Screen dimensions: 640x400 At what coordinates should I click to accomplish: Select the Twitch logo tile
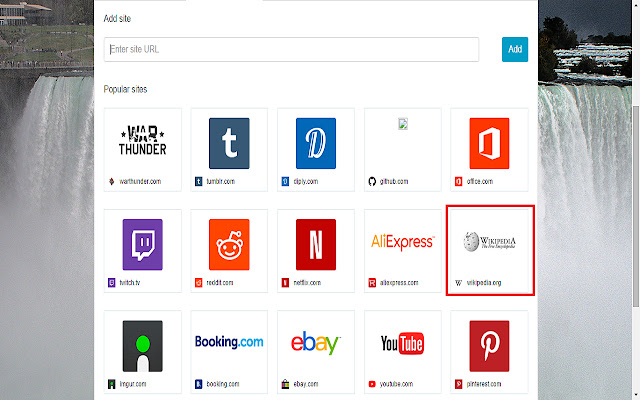point(142,244)
